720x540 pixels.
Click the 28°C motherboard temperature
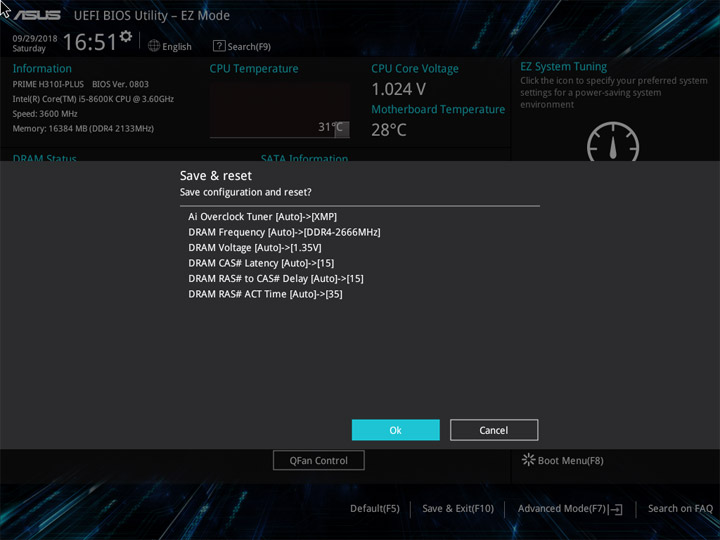[x=389, y=130]
